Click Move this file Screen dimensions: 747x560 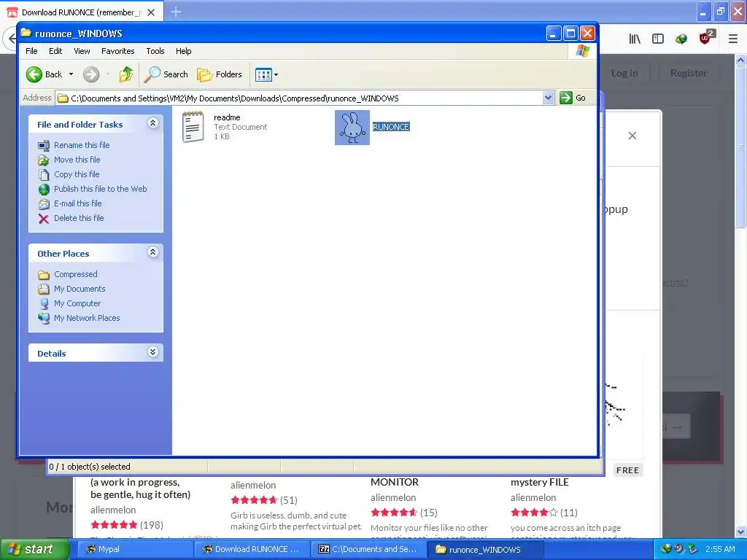[77, 160]
